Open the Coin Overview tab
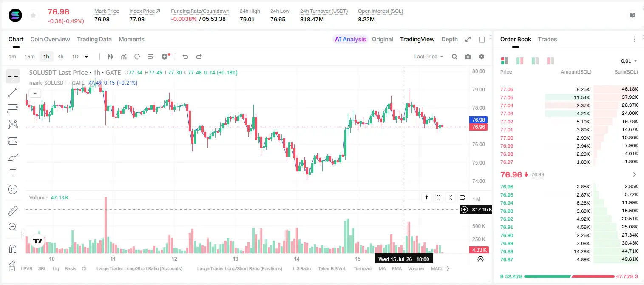 [x=50, y=39]
